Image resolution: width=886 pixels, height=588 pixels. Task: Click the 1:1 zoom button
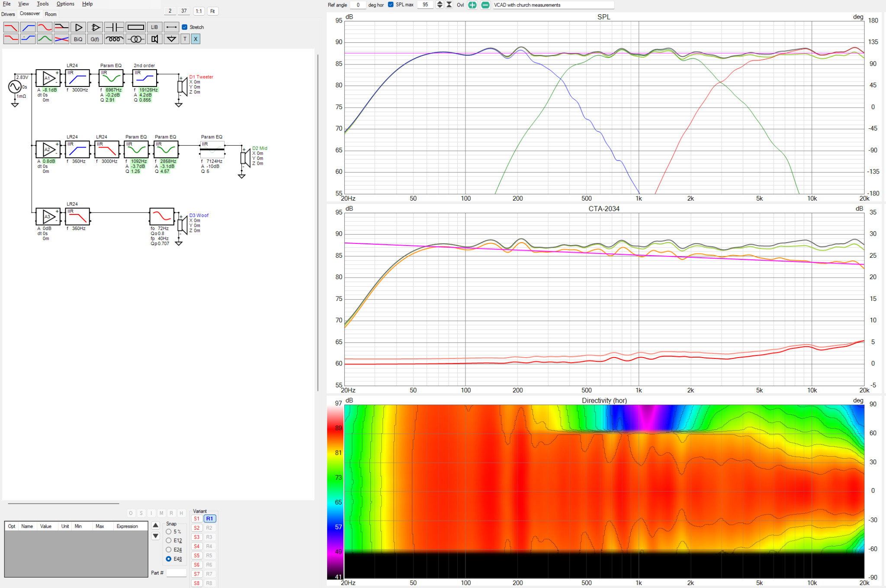point(199,11)
